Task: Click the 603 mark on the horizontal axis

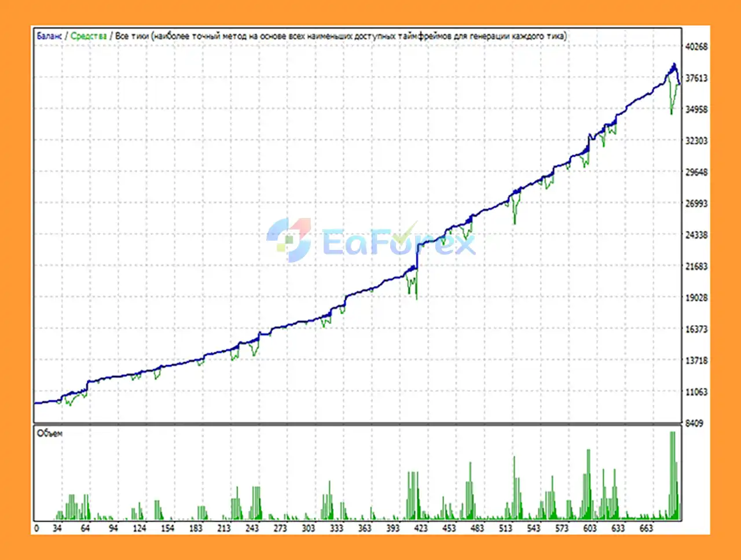Action: click(590, 528)
